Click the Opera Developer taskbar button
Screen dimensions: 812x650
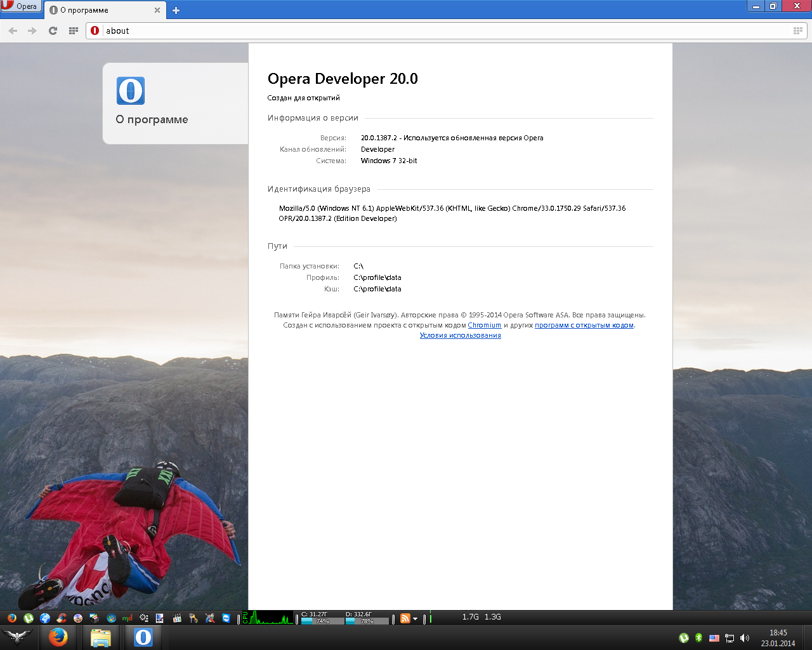143,637
